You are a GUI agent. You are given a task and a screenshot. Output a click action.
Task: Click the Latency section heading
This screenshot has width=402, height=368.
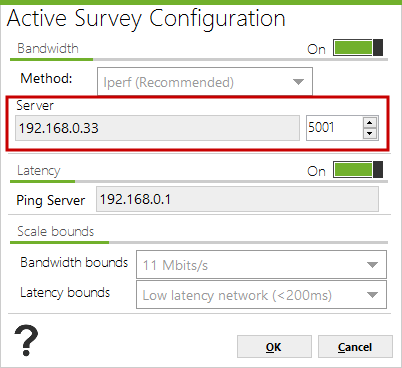[x=39, y=170]
